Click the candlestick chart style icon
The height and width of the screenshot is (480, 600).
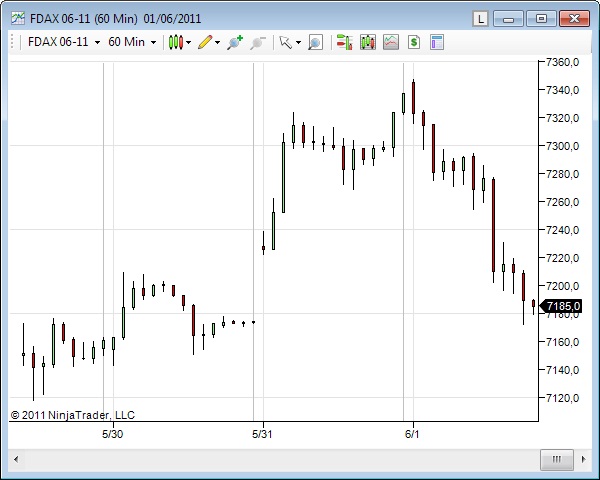[176, 42]
